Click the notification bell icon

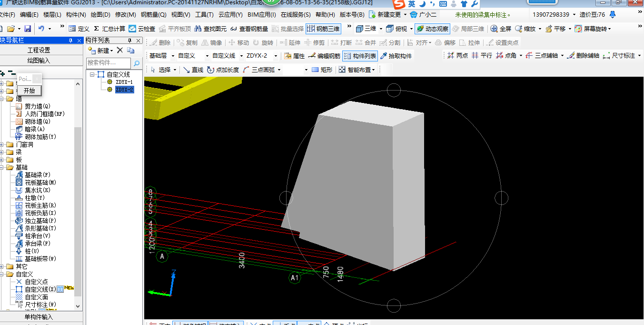(x=613, y=15)
